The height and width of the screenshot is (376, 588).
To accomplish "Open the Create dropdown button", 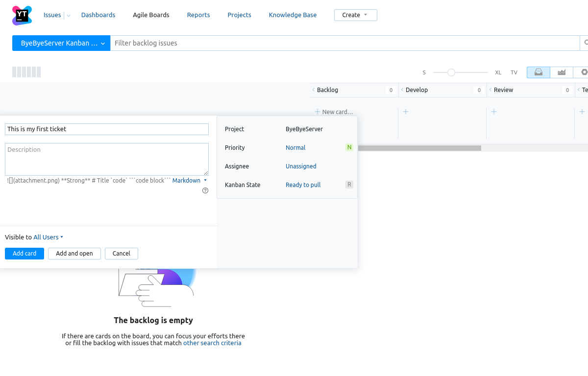I will 356,15.
